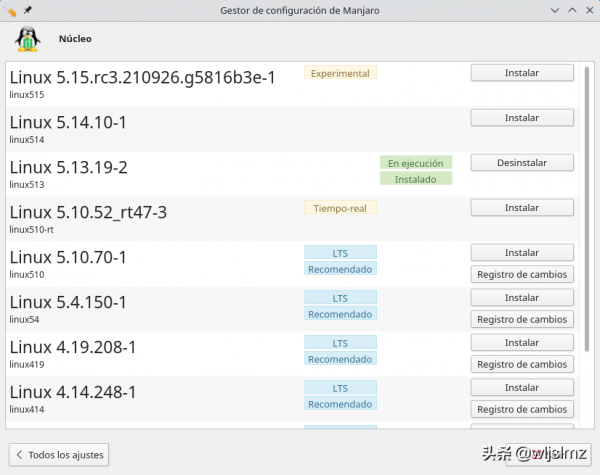Minimize window using the down-chevron title bar icon
This screenshot has height=475, width=600.
(x=553, y=10)
